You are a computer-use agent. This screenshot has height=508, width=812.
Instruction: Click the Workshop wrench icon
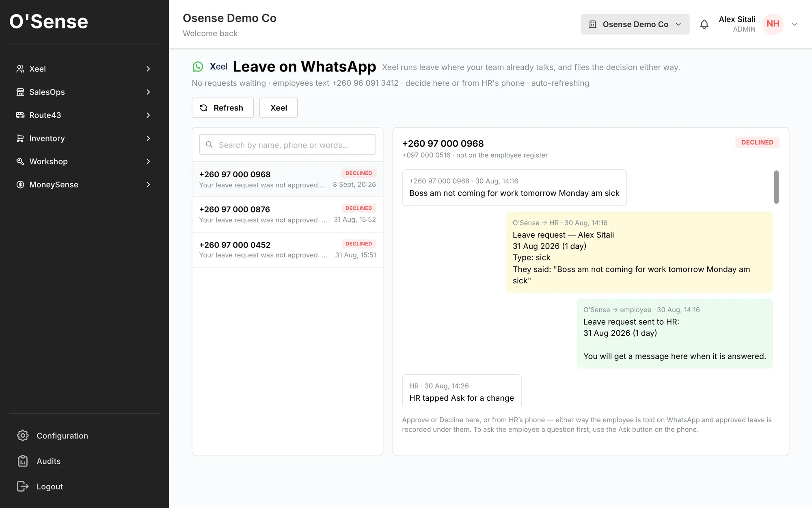coord(20,161)
